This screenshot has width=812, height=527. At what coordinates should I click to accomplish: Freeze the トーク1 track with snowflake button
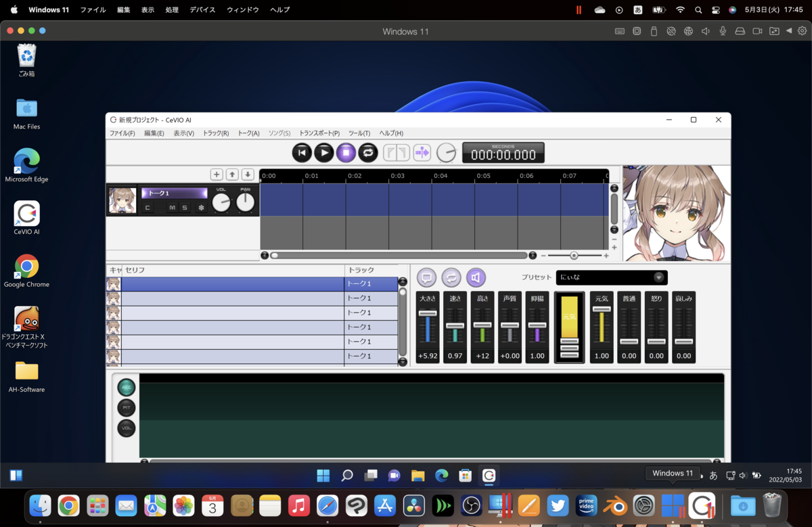tap(201, 208)
